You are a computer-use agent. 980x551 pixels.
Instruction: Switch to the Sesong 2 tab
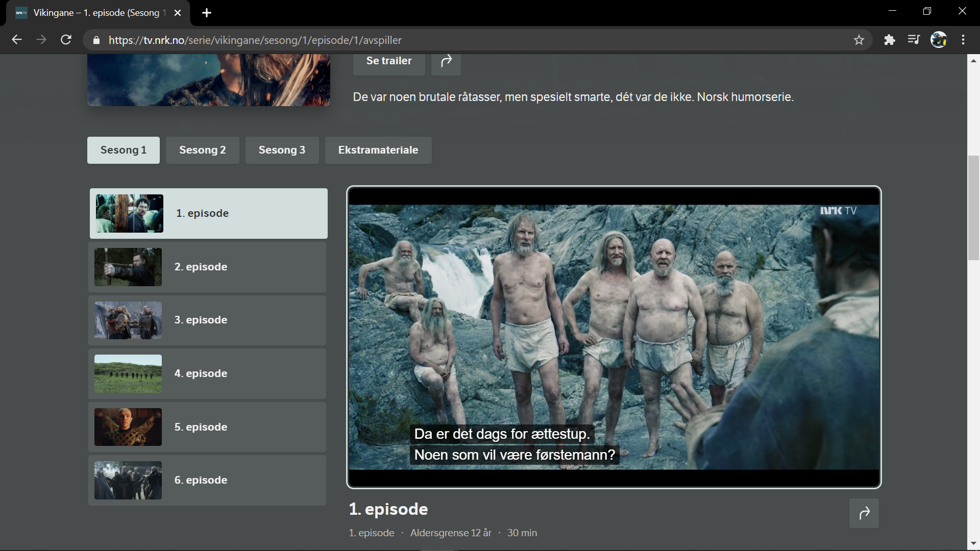(202, 150)
